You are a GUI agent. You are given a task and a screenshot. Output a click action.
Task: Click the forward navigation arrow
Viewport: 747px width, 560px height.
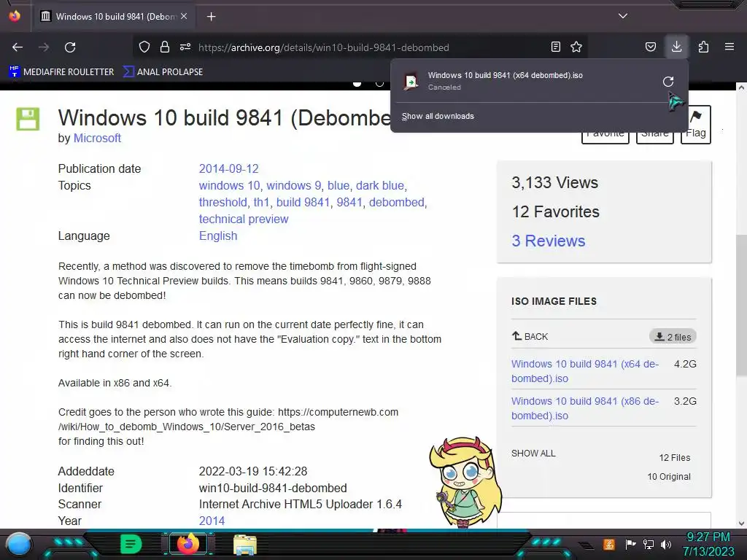pos(44,47)
